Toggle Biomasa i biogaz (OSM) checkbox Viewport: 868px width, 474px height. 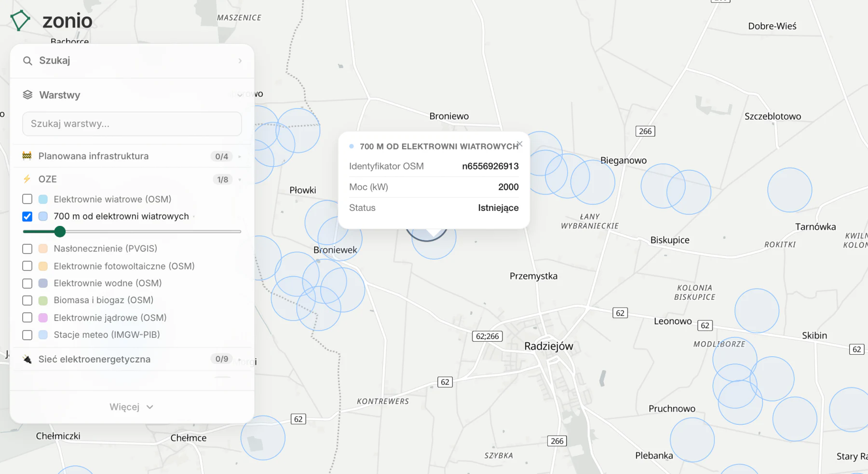click(27, 300)
